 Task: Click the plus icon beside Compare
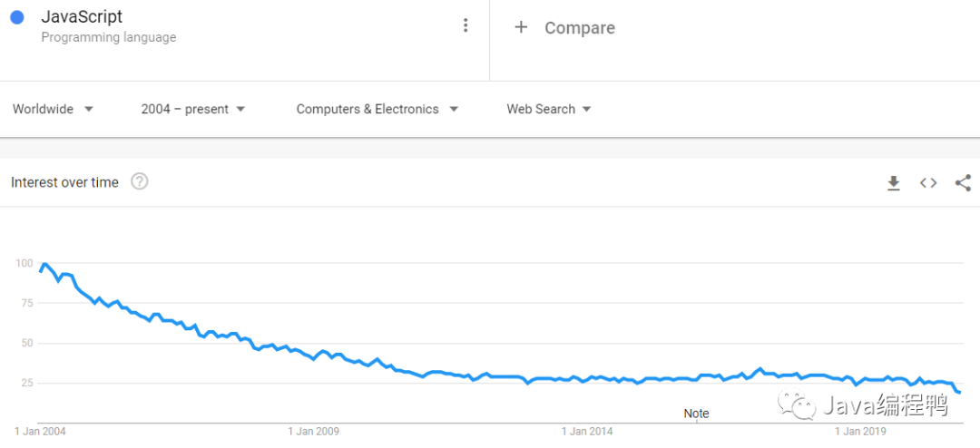(x=521, y=27)
